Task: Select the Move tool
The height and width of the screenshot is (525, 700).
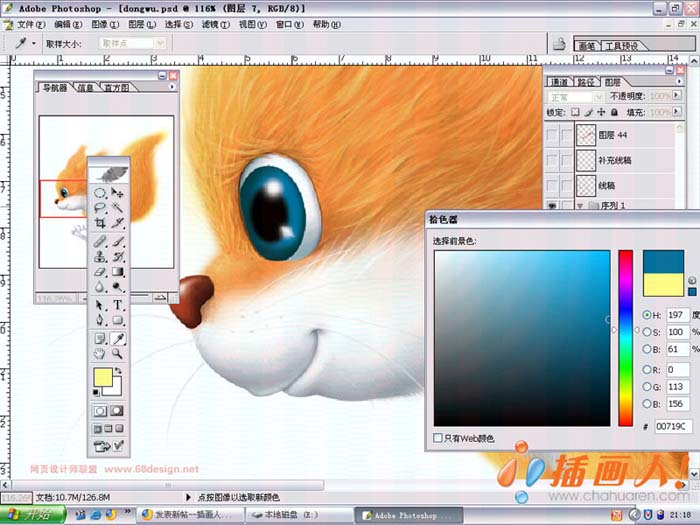Action: coord(117,193)
